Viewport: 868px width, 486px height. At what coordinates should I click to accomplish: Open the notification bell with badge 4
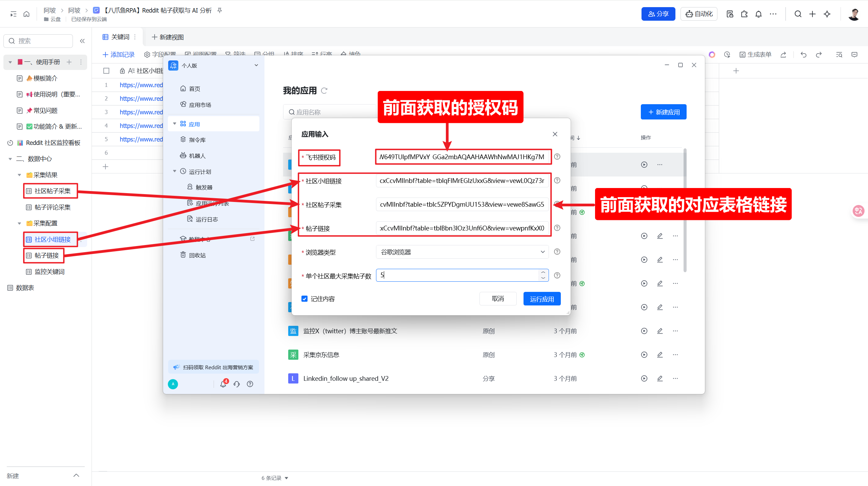(223, 384)
